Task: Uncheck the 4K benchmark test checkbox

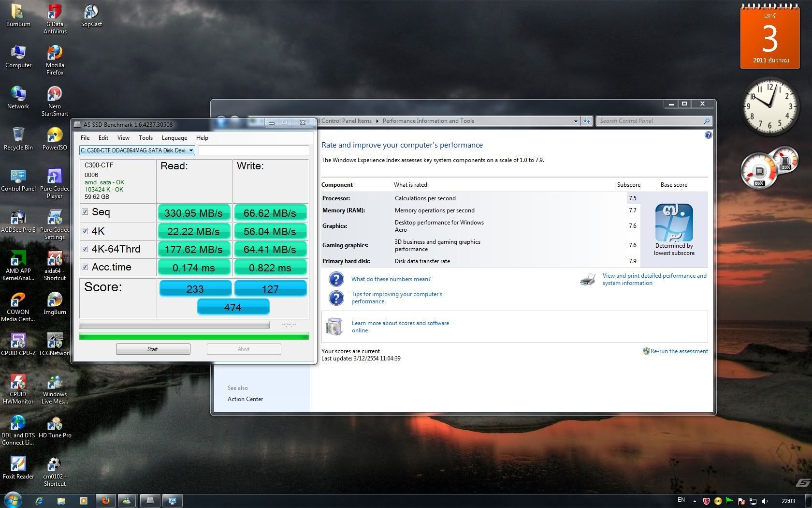Action: click(85, 231)
